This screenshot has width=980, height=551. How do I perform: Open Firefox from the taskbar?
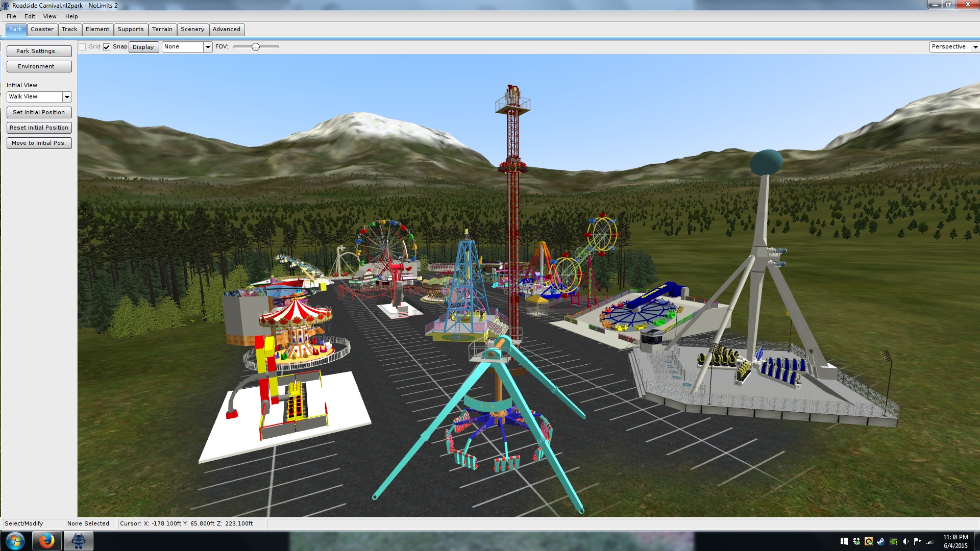46,541
